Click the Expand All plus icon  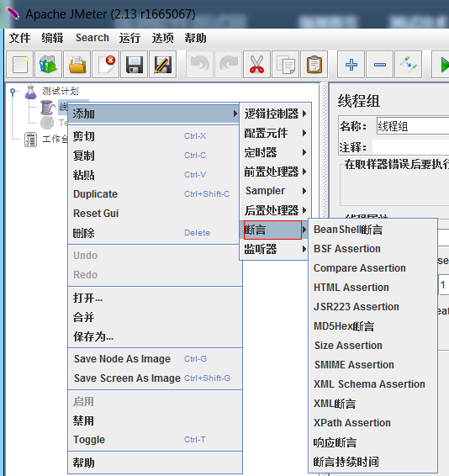351,65
